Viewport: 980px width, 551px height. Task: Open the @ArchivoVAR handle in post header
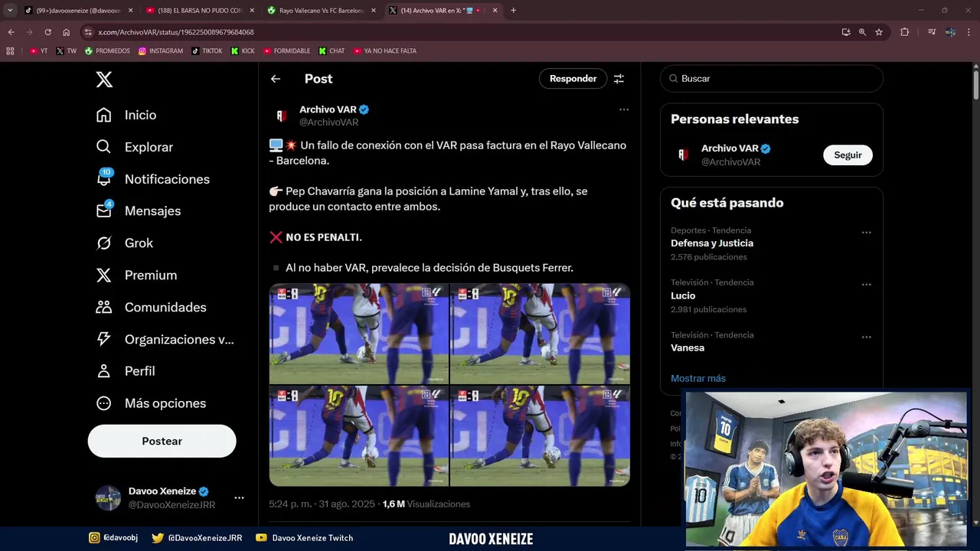pos(328,122)
